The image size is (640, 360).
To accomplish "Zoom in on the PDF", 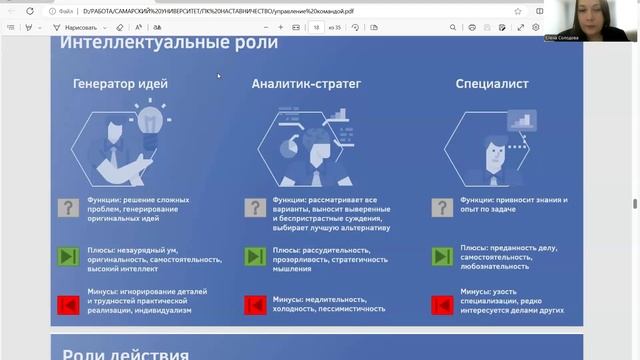I will pos(281,27).
